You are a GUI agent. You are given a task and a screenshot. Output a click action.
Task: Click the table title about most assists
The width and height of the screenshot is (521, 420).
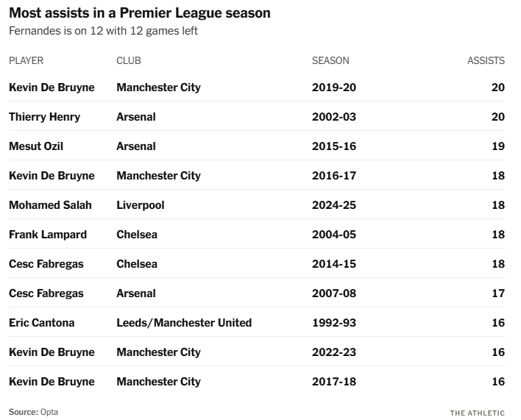coord(139,13)
